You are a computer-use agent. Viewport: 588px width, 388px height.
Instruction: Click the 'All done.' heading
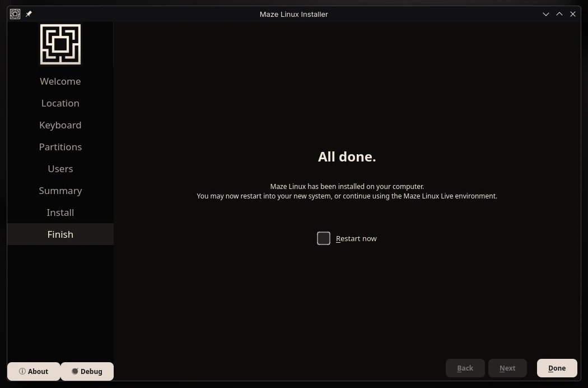pyautogui.click(x=347, y=156)
